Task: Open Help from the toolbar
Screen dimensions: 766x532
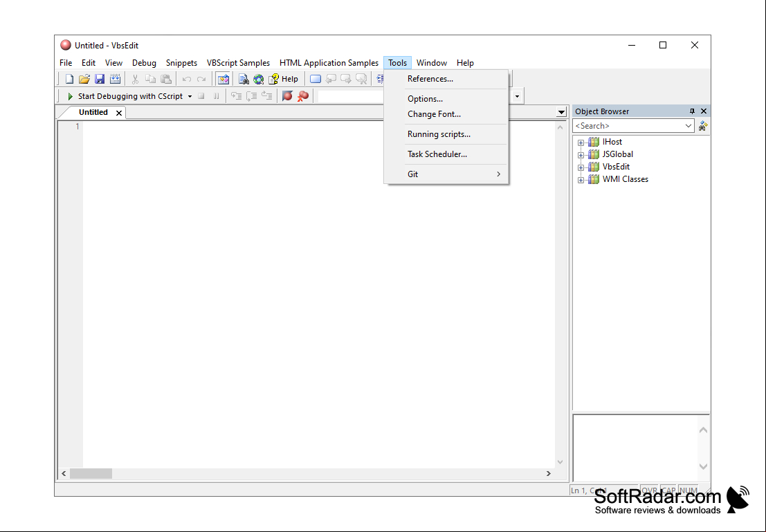Action: 283,79
